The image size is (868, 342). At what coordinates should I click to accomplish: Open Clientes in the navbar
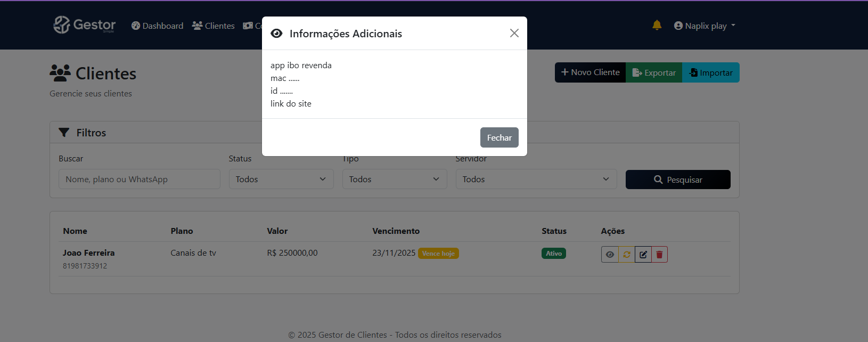click(213, 26)
